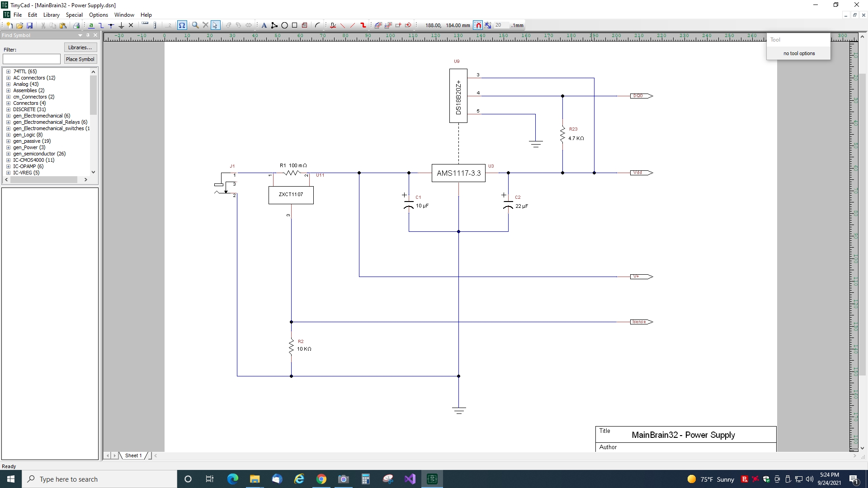
Task: Select the arc drawing tool
Action: coord(317,25)
